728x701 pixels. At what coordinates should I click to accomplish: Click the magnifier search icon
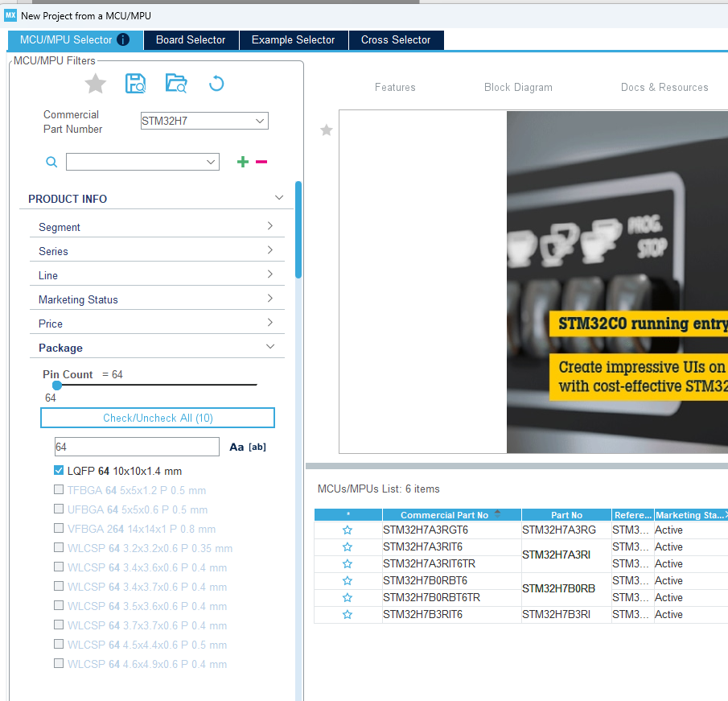51,162
